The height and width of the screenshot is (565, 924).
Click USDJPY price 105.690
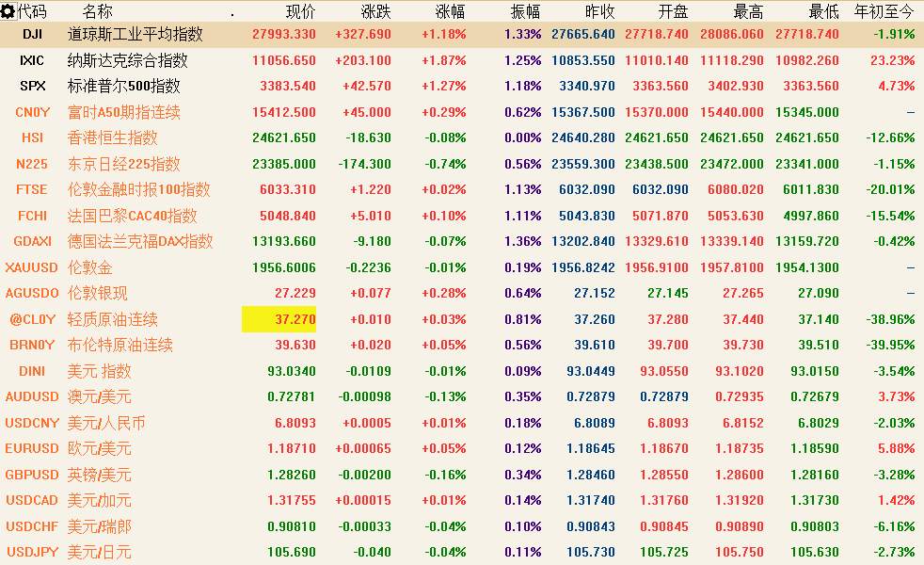click(291, 552)
